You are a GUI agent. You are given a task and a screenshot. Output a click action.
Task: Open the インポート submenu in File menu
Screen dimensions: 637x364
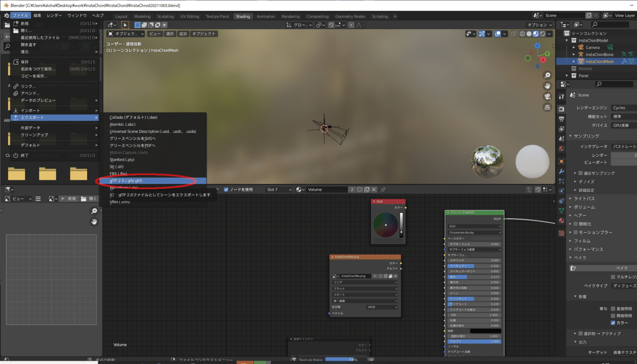click(55, 110)
